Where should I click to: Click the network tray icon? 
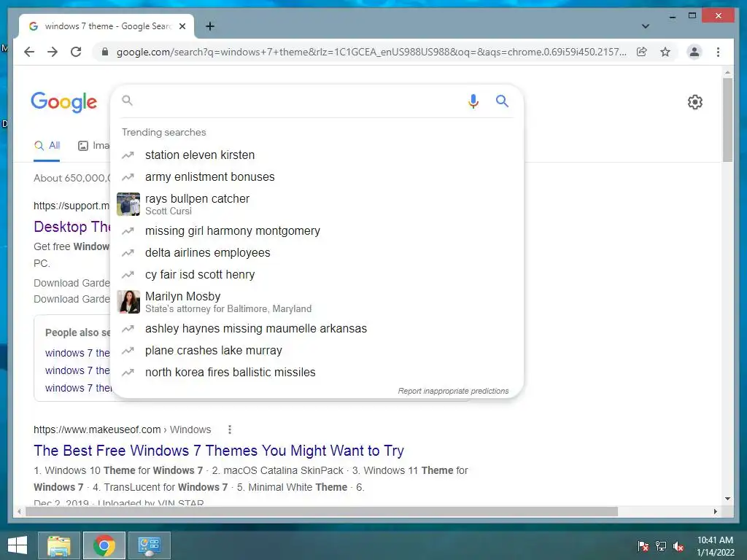point(661,545)
